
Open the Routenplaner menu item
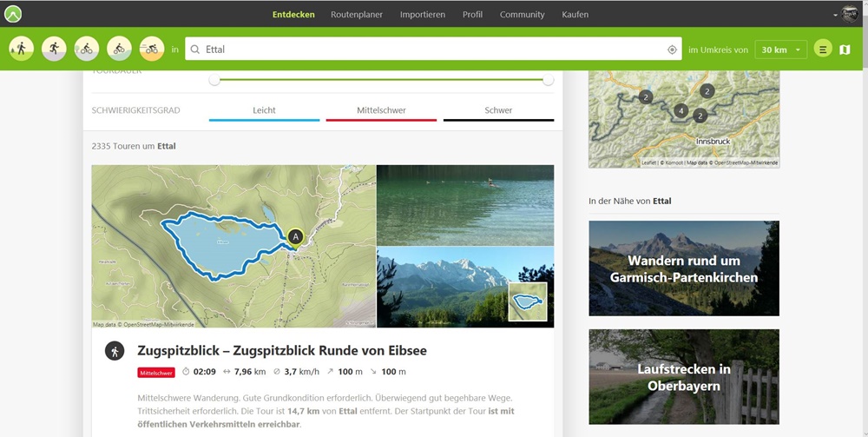point(357,14)
